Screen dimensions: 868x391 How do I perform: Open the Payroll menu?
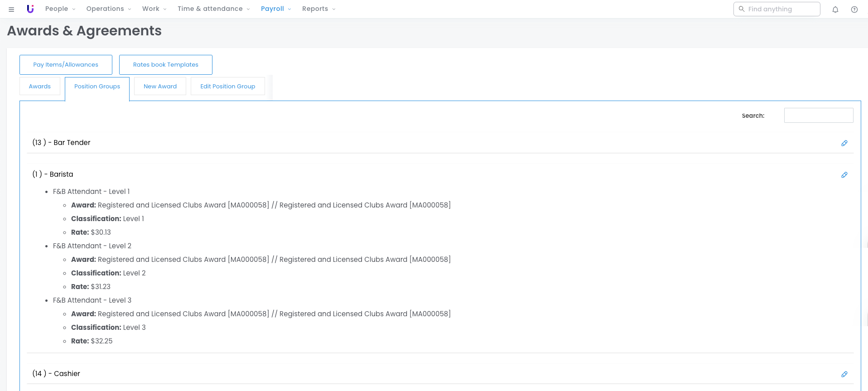point(276,9)
